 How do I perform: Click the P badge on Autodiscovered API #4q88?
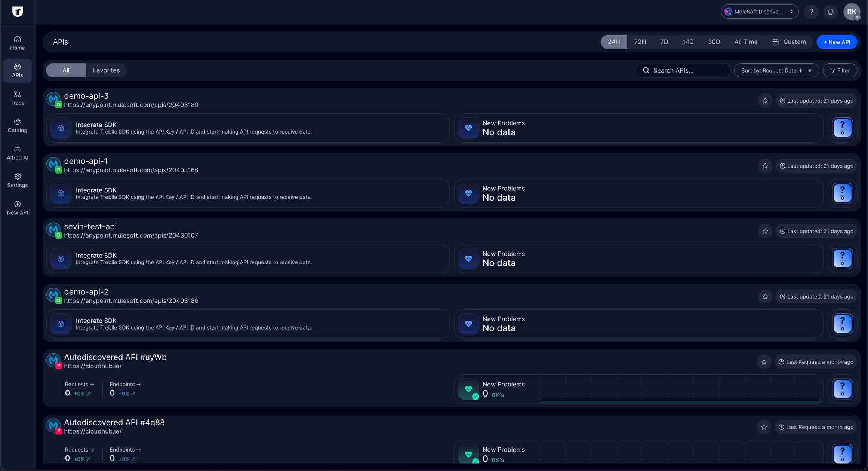pyautogui.click(x=58, y=431)
